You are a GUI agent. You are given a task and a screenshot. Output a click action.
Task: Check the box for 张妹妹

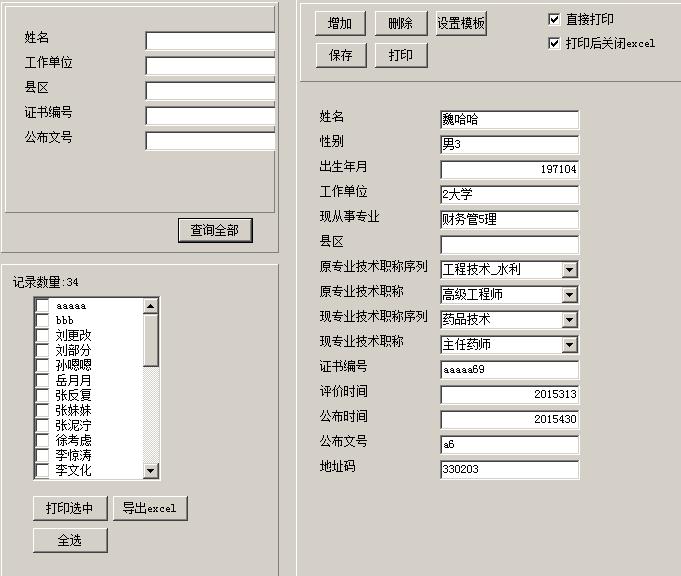pyautogui.click(x=42, y=410)
